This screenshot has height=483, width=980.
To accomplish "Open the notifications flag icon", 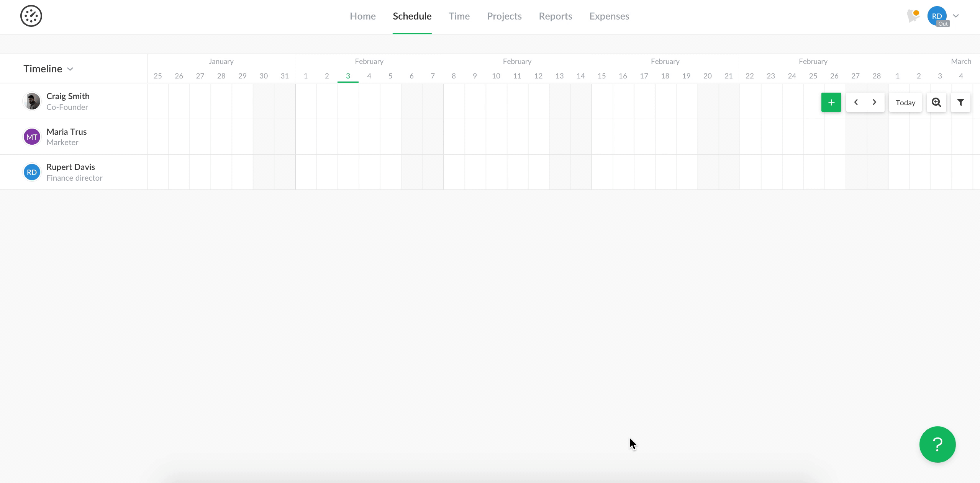I will click(x=913, y=16).
